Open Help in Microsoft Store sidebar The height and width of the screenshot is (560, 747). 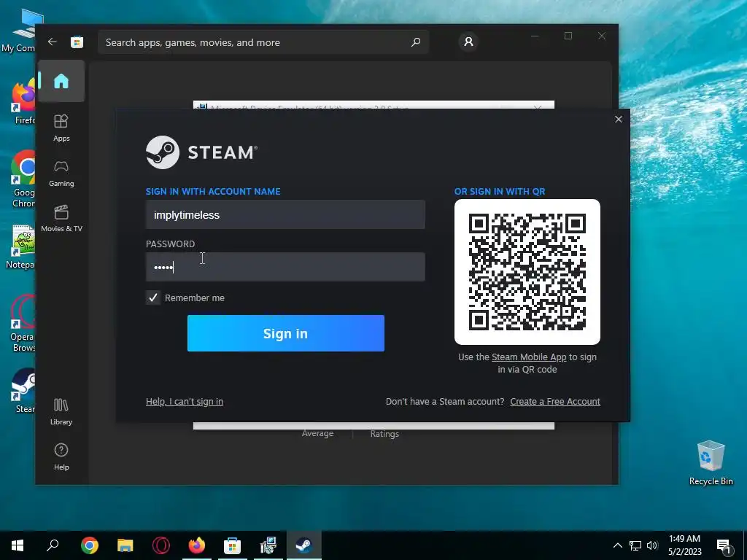pos(61,457)
